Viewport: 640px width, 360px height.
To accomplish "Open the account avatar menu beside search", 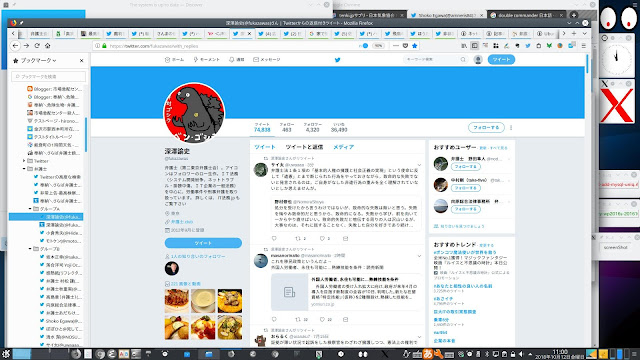I will [478, 60].
